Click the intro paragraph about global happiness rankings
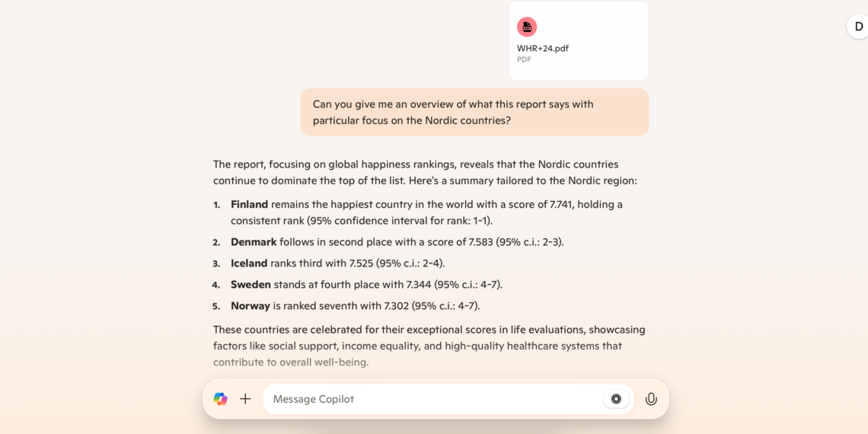This screenshot has width=868, height=434. (x=425, y=172)
